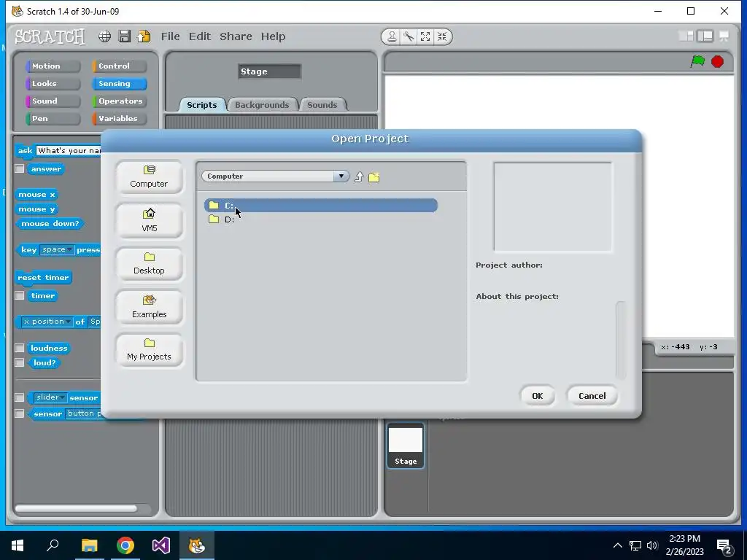Open the Share menu
The image size is (747, 560).
coord(236,36)
